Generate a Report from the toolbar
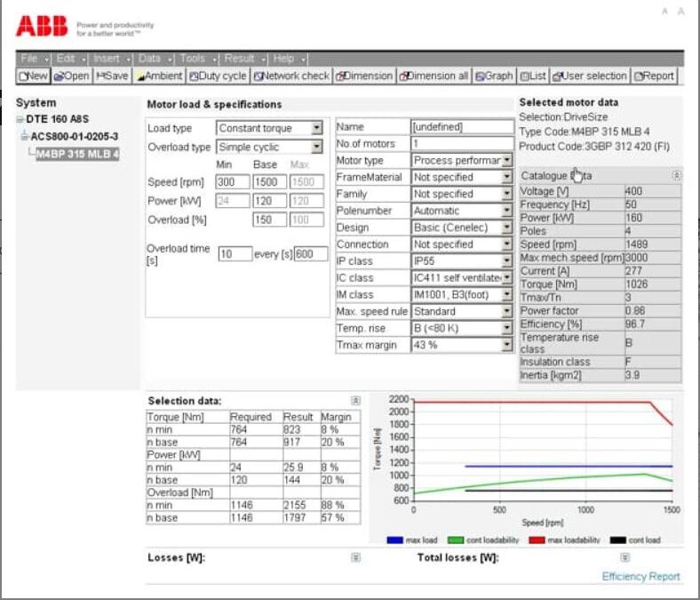The image size is (700, 600). coord(654,76)
